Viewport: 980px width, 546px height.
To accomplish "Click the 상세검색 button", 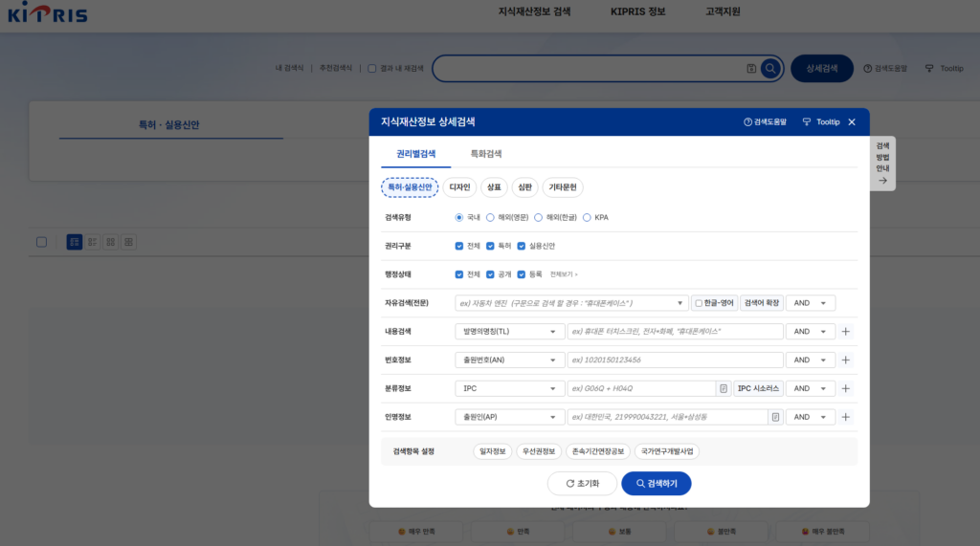I will click(822, 69).
